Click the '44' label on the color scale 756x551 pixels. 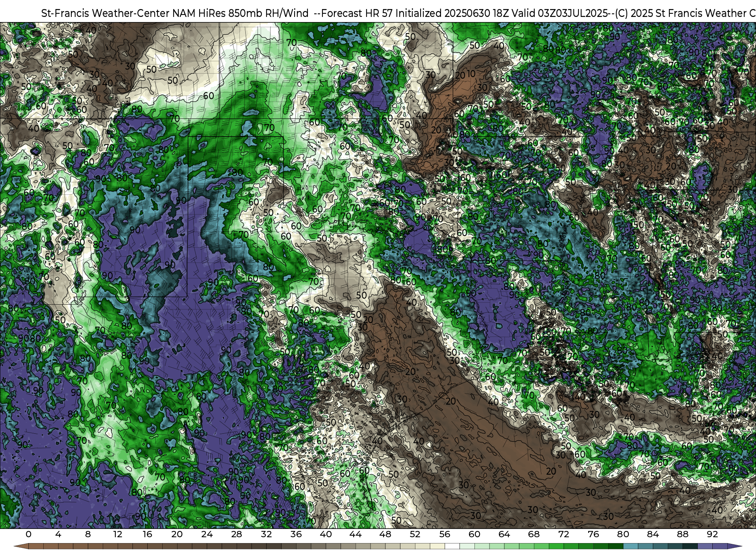(356, 534)
